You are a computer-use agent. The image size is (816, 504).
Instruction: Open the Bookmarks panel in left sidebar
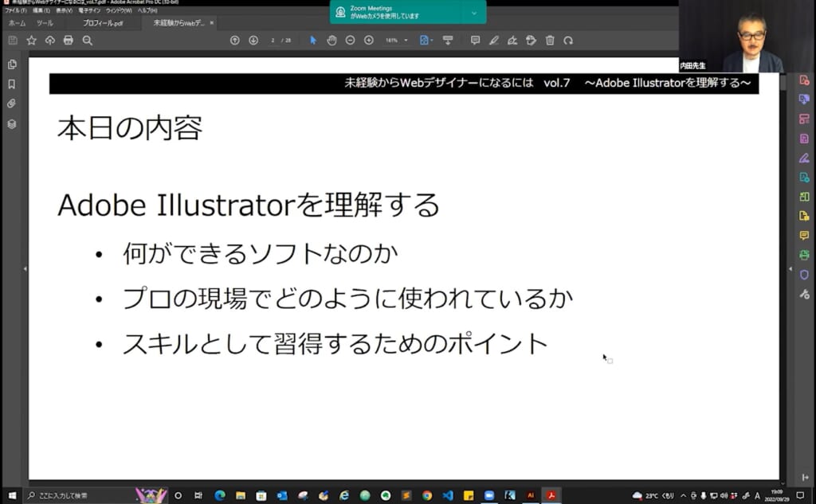click(12, 84)
